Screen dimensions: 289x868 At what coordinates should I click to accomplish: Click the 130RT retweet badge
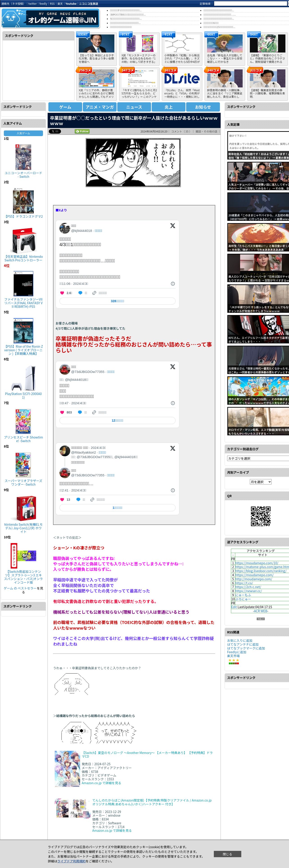coord(83,34)
